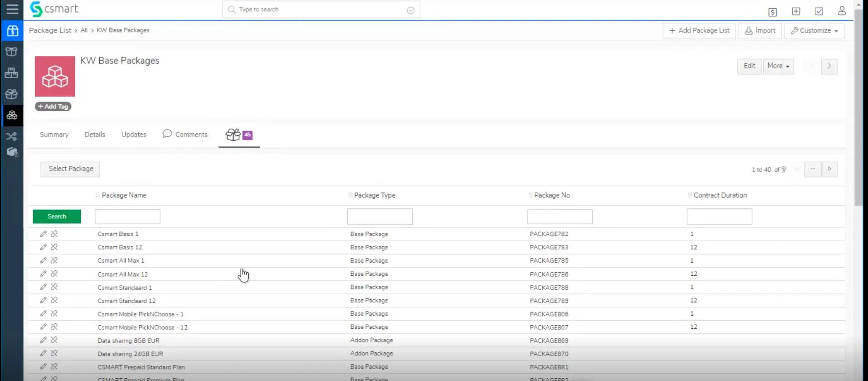Click the quick create plus icon
This screenshot has width=868, height=381.
[x=796, y=11]
